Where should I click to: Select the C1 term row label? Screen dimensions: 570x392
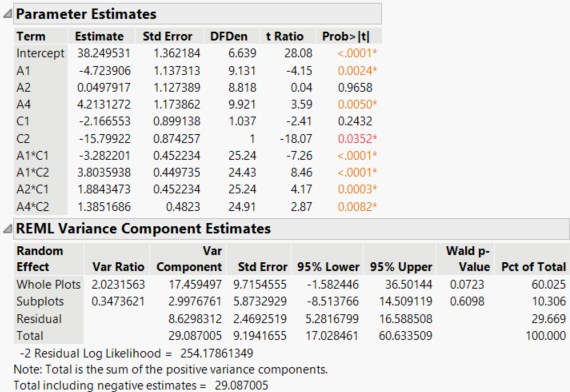click(x=23, y=121)
